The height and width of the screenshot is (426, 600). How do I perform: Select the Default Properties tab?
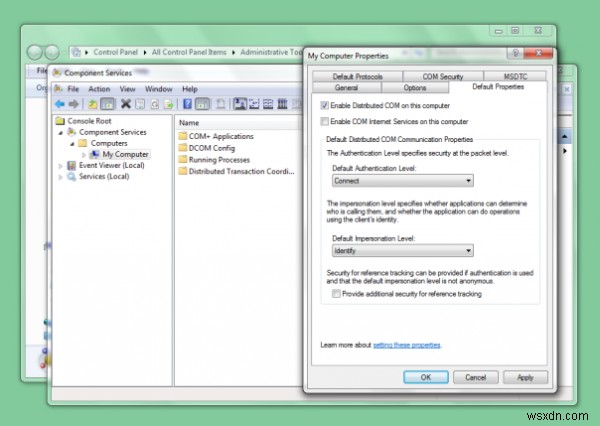498,87
